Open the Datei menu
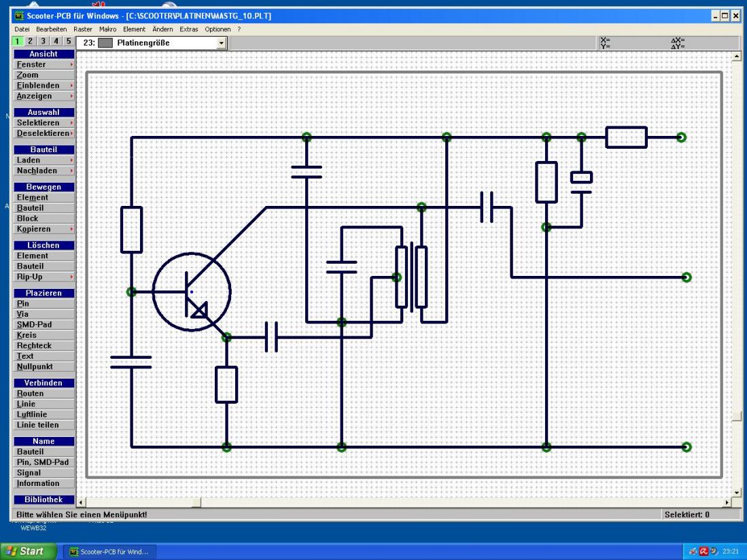The image size is (747, 560). pos(22,29)
